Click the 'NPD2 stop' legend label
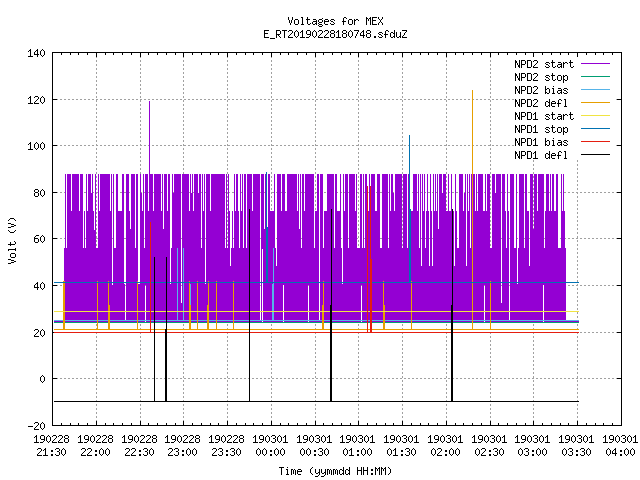Viewport: 640px width, 480px height. 541,77
